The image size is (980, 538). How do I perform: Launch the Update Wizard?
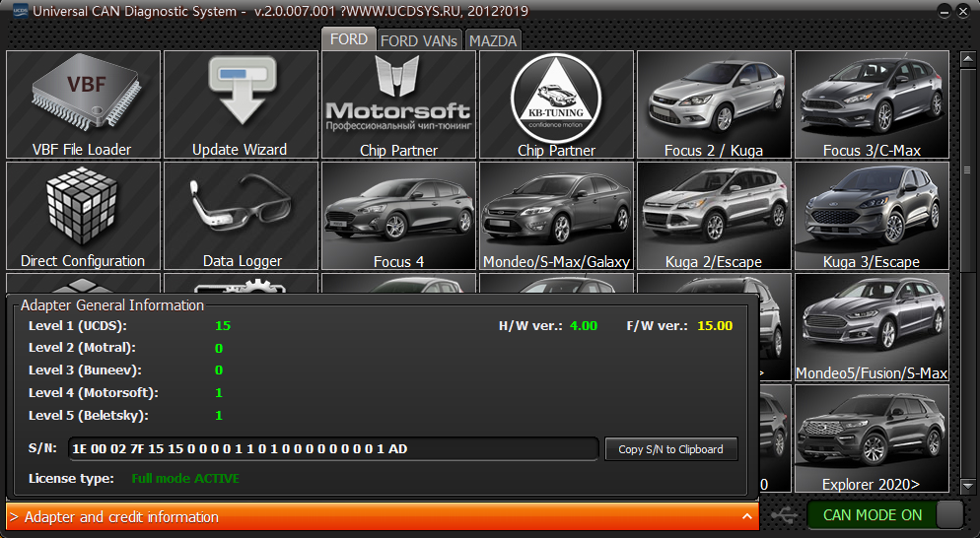click(241, 104)
